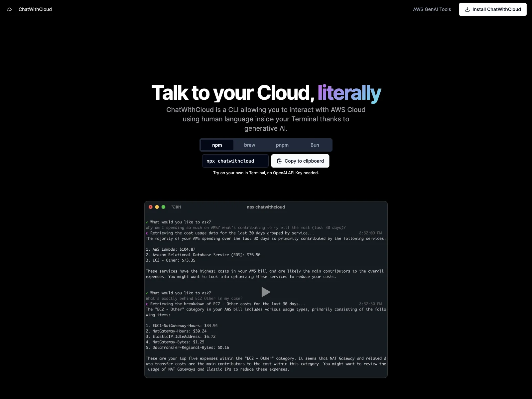Click the 'Amazon Relational Database Service (RDS): $76.50' line

(203, 255)
